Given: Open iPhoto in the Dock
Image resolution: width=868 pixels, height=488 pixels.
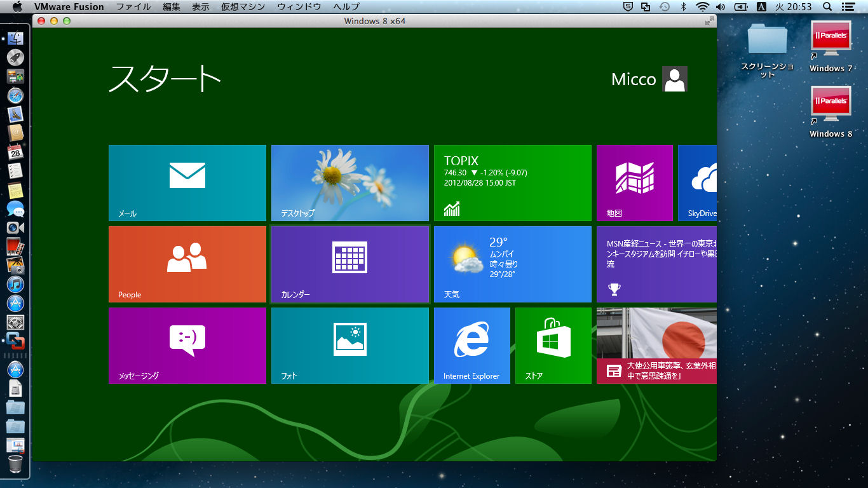Looking at the screenshot, I should [16, 266].
